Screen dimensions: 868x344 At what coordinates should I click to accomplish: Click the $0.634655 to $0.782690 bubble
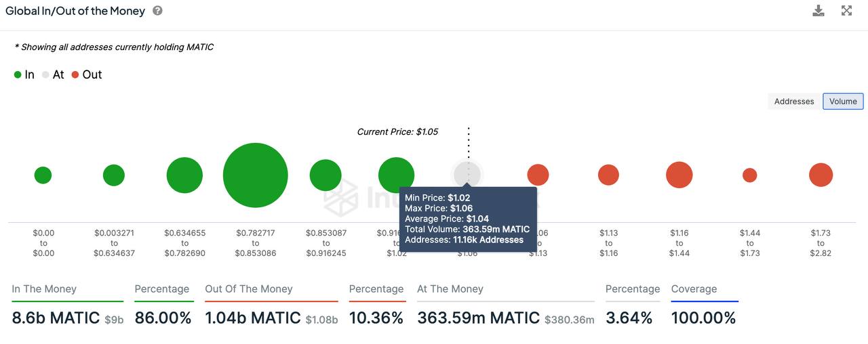pos(184,175)
